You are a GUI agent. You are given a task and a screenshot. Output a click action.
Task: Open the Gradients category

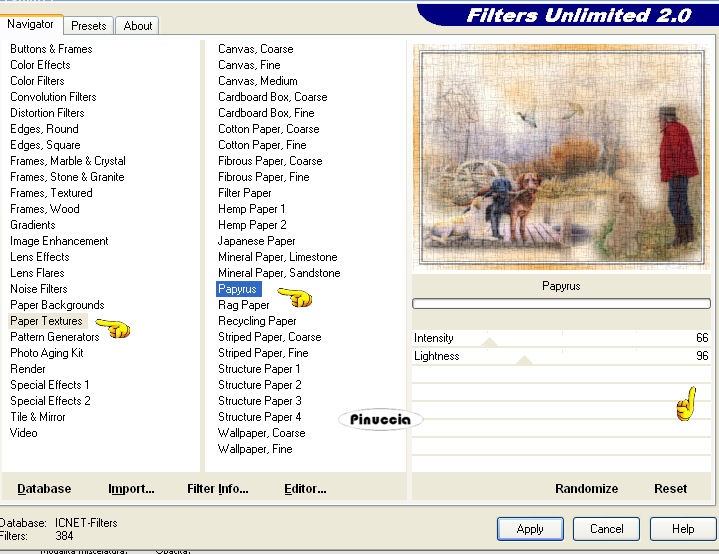tap(33, 225)
